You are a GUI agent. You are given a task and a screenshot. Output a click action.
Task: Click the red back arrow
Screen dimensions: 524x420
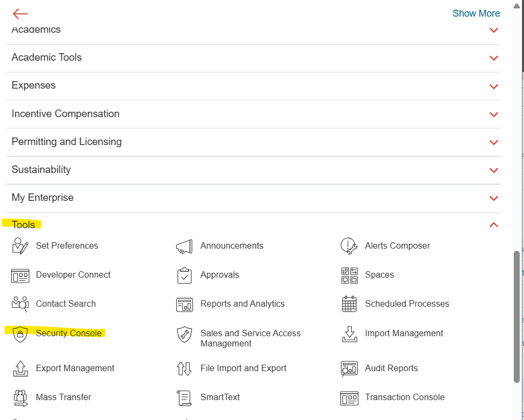coord(20,14)
